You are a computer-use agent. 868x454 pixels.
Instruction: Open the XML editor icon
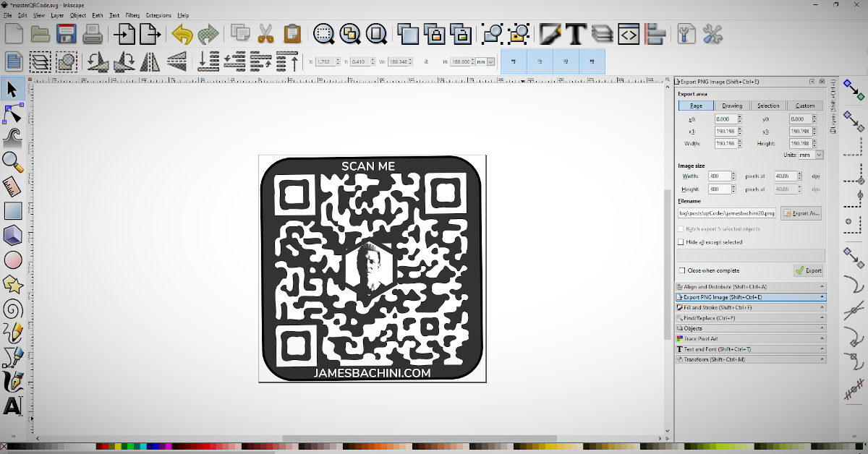point(629,33)
